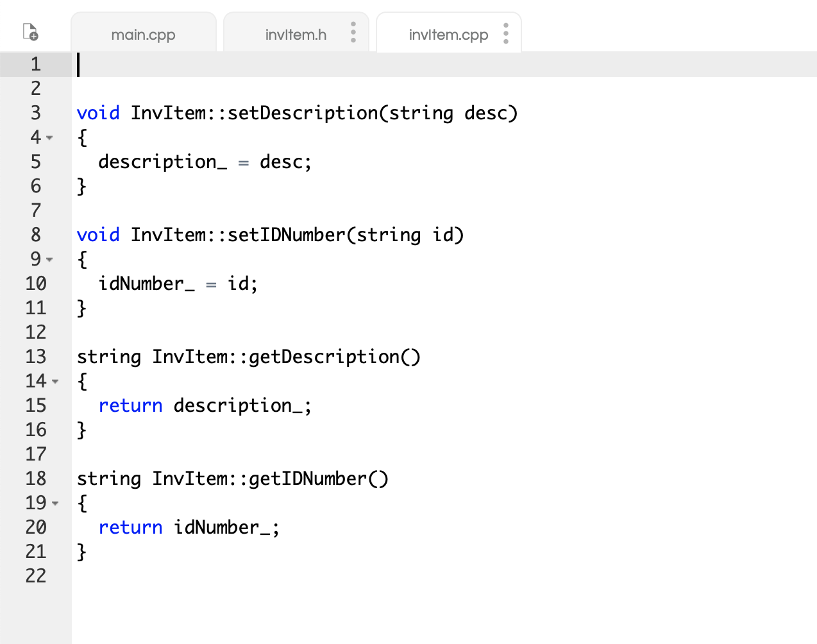The image size is (817, 644).
Task: Click the 'return description_;' statement
Action: 205,405
